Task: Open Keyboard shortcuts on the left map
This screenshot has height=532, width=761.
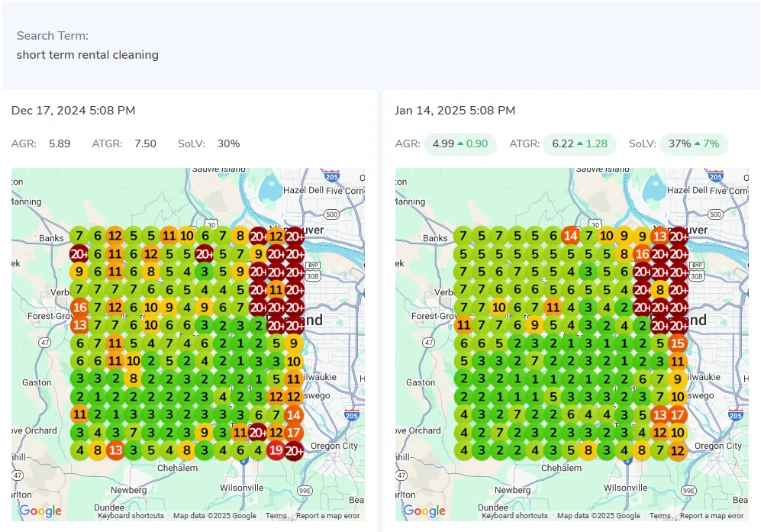Action: point(131,516)
